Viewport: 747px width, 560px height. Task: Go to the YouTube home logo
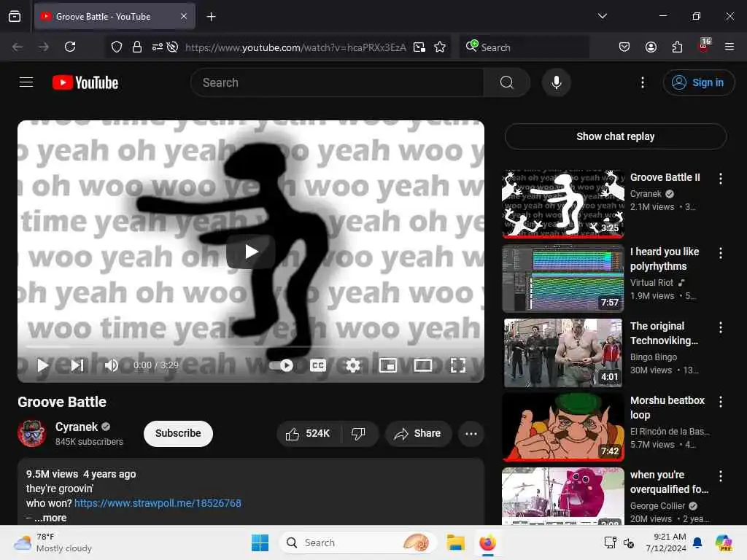(x=85, y=82)
